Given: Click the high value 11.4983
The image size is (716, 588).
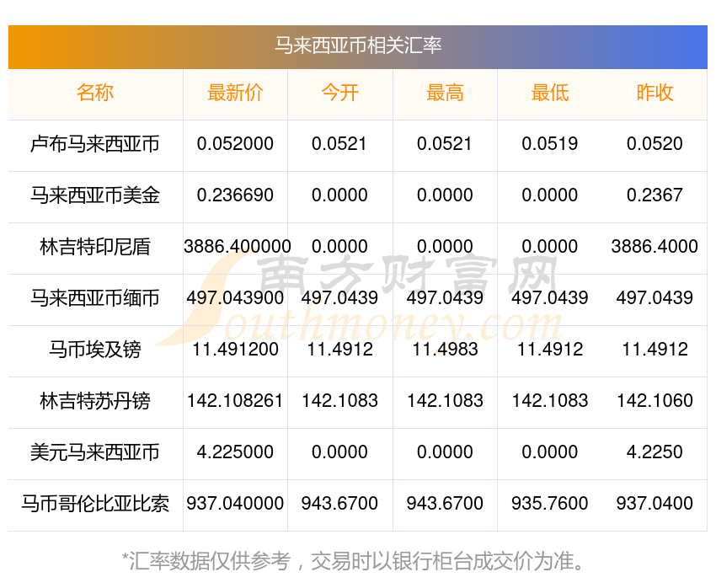Looking at the screenshot, I should [x=445, y=350].
